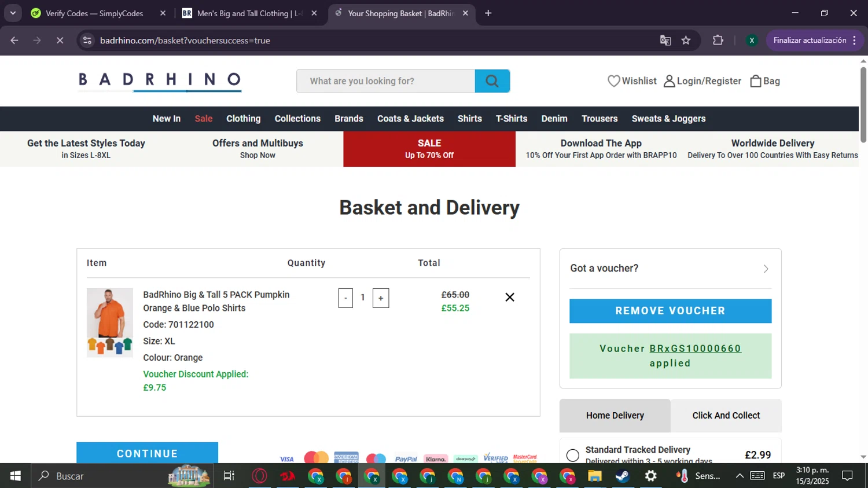Open BadRhino 5 PACK Polo Shirts link
Image resolution: width=868 pixels, height=488 pixels.
click(216, 301)
